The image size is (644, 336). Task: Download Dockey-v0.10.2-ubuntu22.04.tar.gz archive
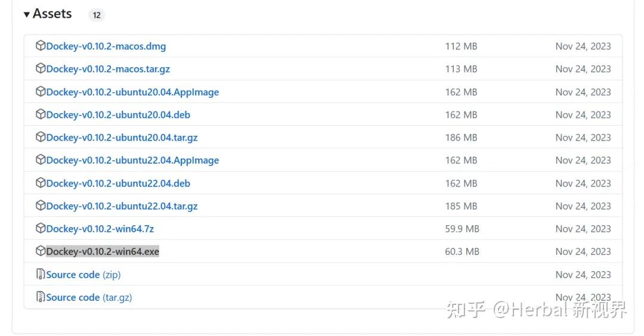click(122, 206)
